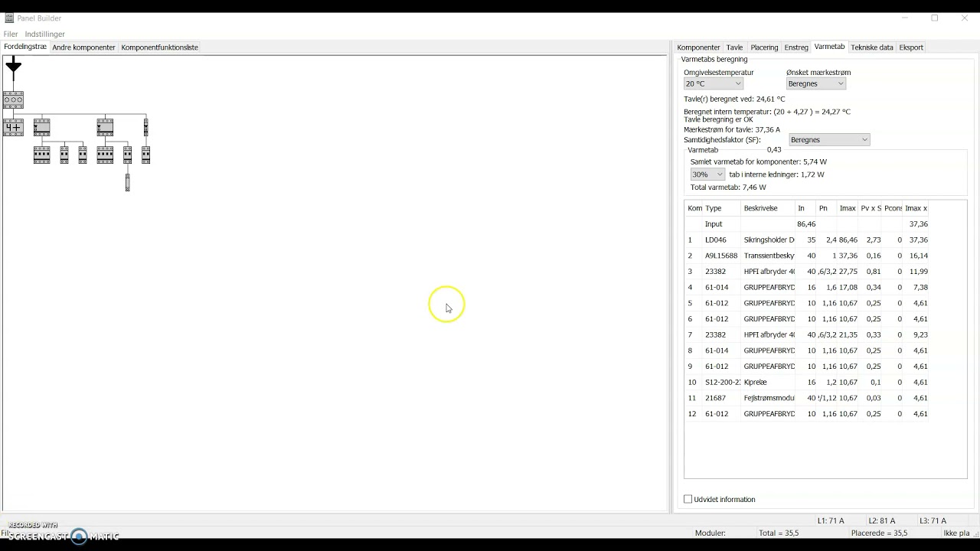Enable the Udvidet information checkbox
The width and height of the screenshot is (980, 551).
[688, 499]
